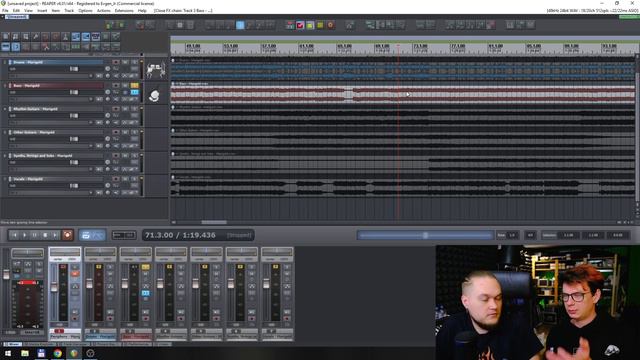Mute the Rhythm Guitars track
Image resolution: width=640 pixels, height=360 pixels.
click(x=125, y=109)
